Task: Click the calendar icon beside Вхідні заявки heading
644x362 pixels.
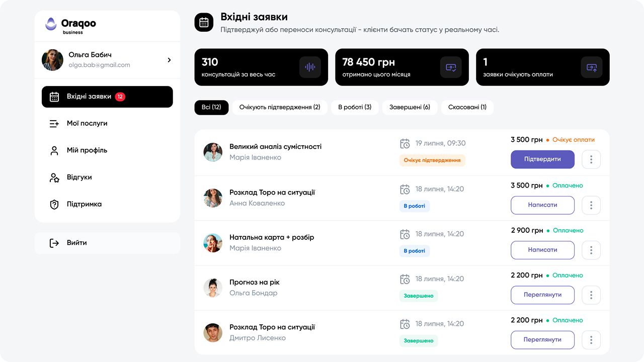Action: coord(204,22)
